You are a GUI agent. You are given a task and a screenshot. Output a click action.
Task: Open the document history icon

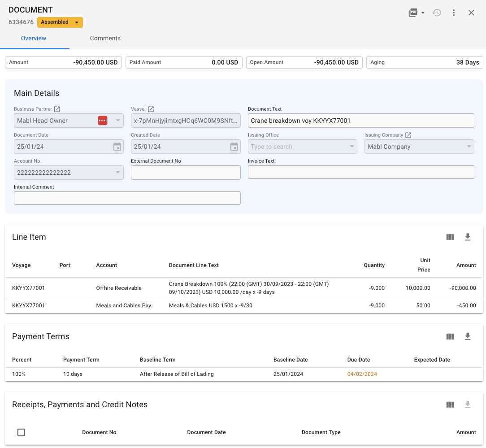(x=437, y=13)
